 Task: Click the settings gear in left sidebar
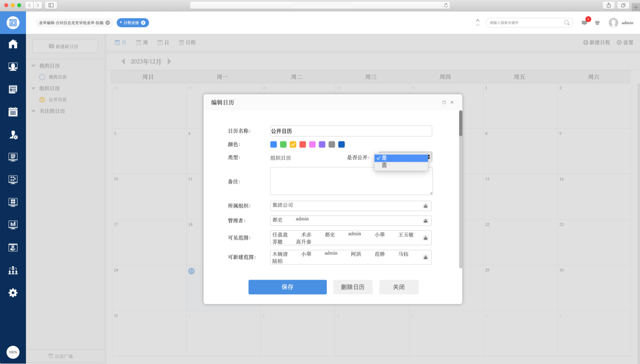coord(13,293)
